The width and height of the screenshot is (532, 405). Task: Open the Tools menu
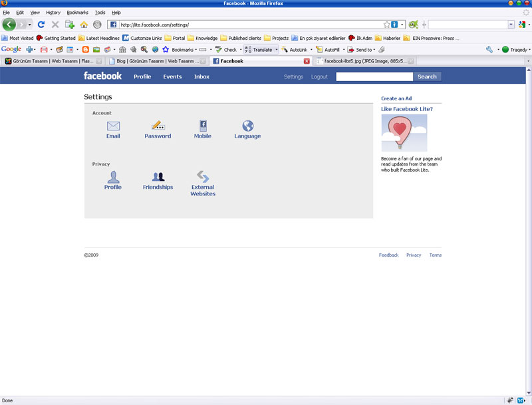click(x=100, y=13)
